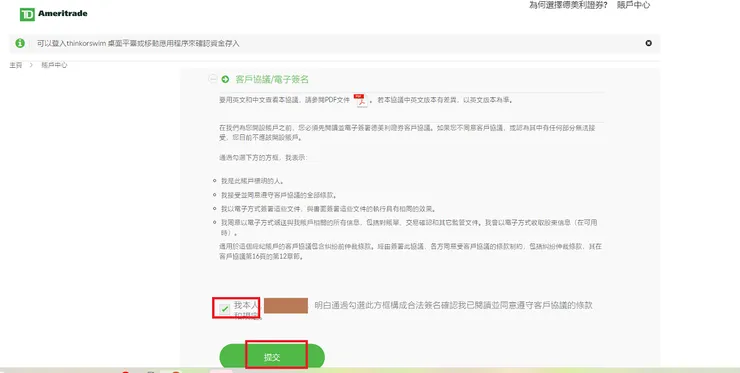
Task: Open the 賬戶中心 header link
Action: (x=633, y=5)
